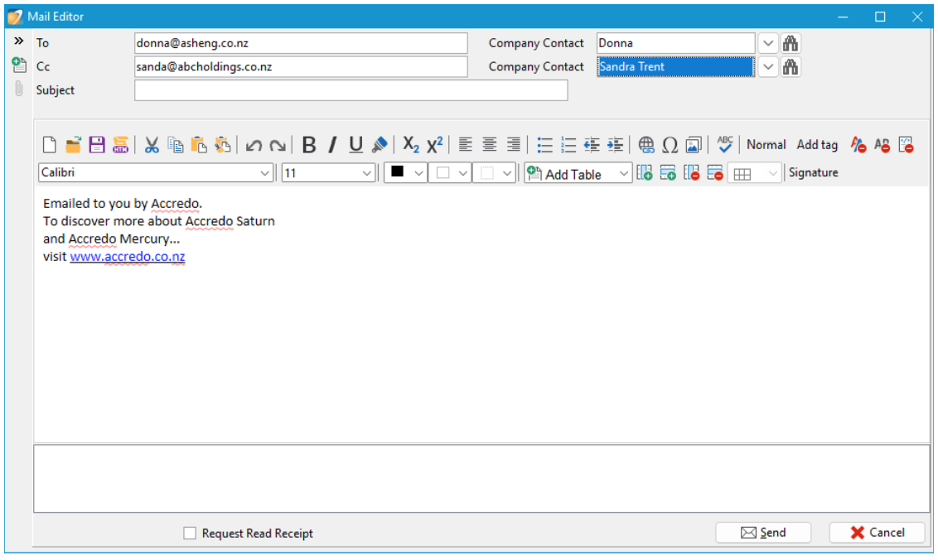Run the ABC spell check
This screenshot has width=938, height=560.
[725, 144]
